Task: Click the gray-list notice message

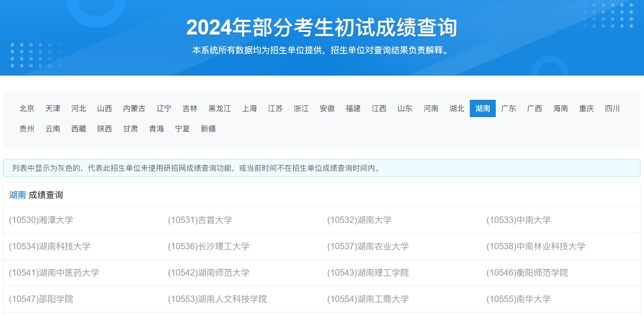Action: (x=322, y=168)
